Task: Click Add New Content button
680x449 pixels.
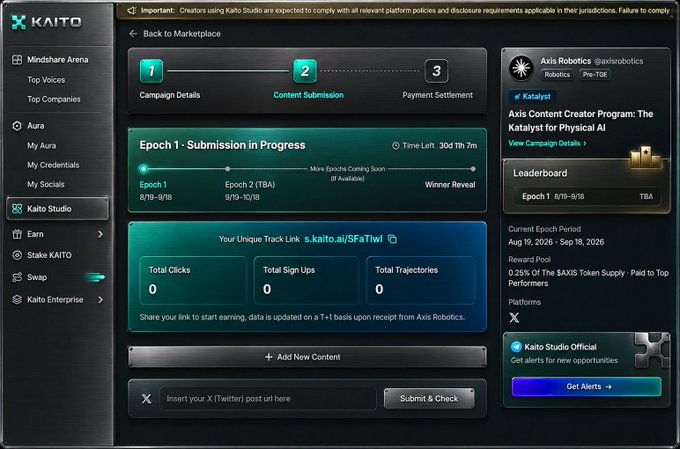Action: point(307,357)
